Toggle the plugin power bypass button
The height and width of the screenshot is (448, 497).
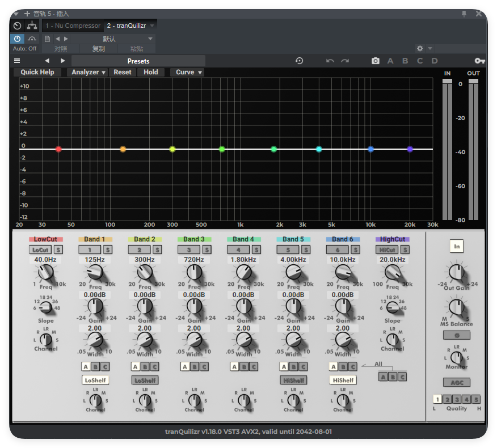point(17,39)
